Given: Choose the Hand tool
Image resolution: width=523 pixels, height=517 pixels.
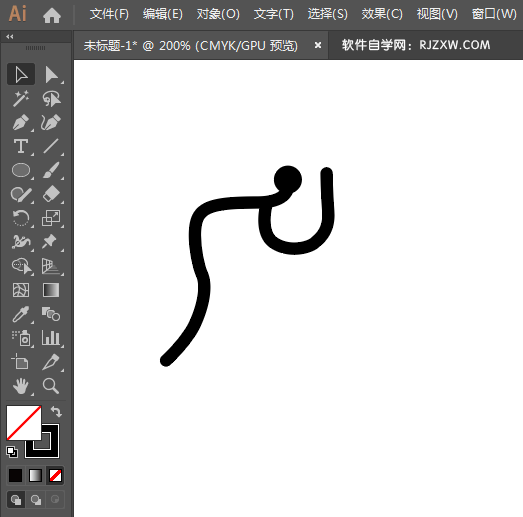Looking at the screenshot, I should point(21,386).
